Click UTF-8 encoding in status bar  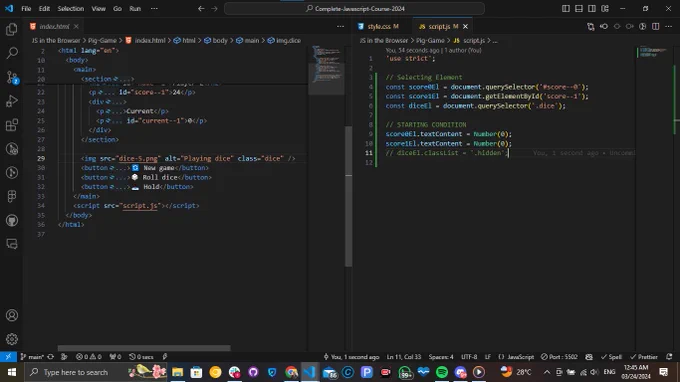[469, 357]
